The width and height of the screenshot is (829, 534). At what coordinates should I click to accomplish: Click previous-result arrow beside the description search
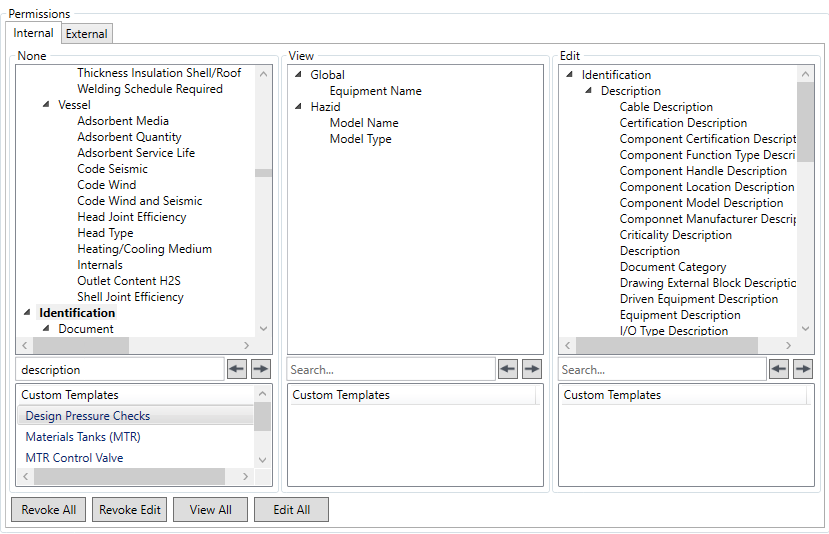click(x=237, y=369)
